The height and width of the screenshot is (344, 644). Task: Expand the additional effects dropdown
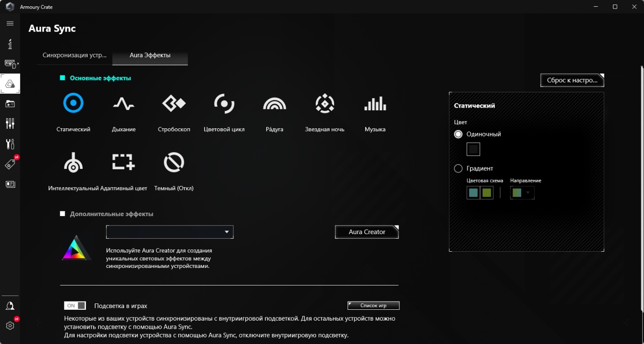tap(170, 232)
